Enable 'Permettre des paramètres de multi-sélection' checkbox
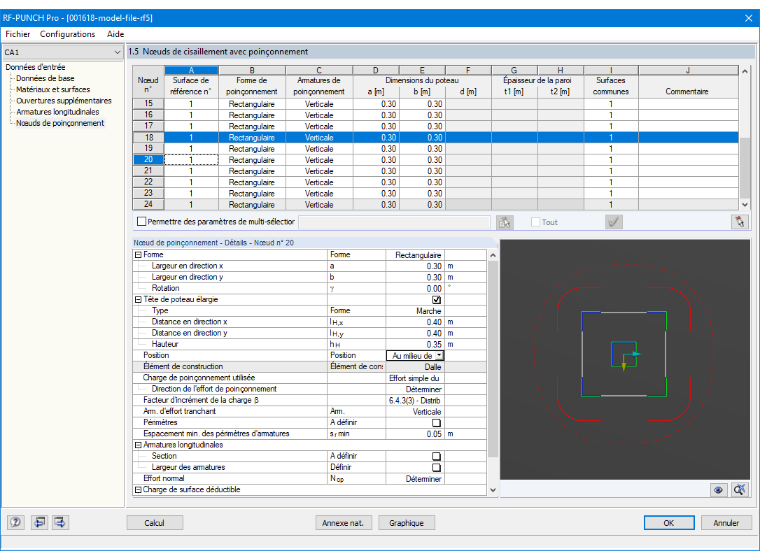Image resolution: width=760 pixels, height=560 pixels. coord(142,222)
